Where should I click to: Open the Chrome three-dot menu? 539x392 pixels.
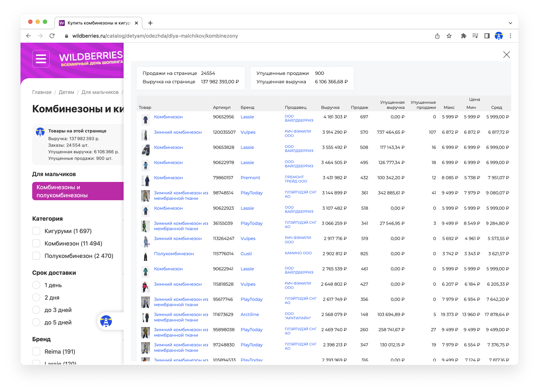tap(510, 36)
